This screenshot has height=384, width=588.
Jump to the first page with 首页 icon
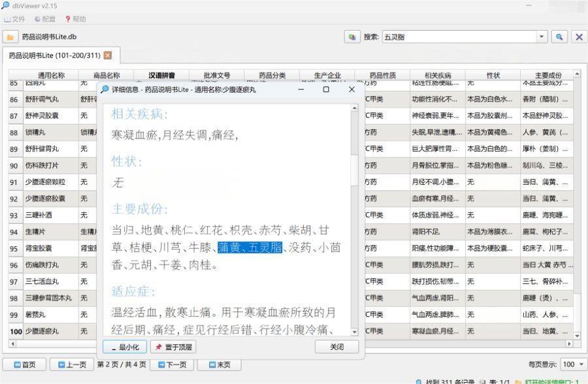[24, 364]
